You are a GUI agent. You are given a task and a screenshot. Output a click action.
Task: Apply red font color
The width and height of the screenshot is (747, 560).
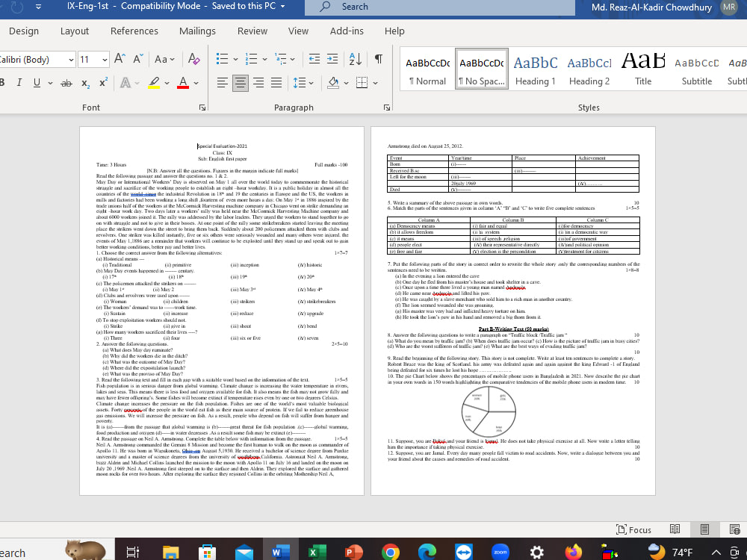coord(183,83)
